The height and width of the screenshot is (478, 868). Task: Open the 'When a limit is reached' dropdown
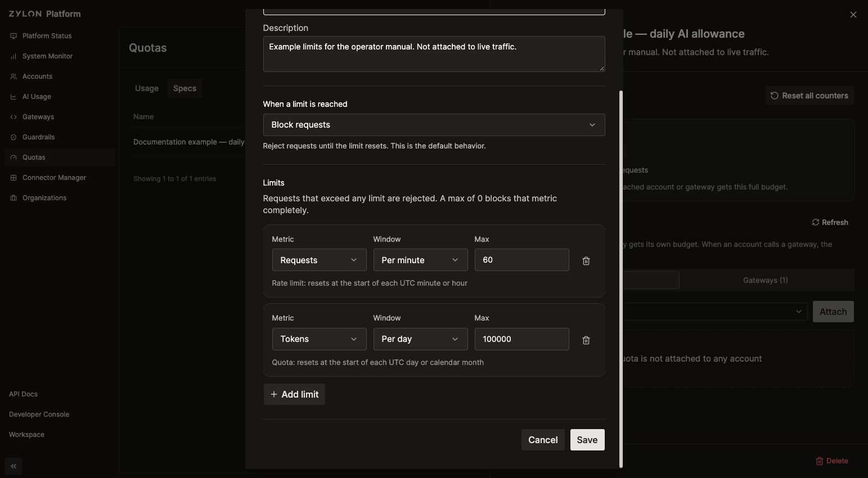(x=434, y=125)
